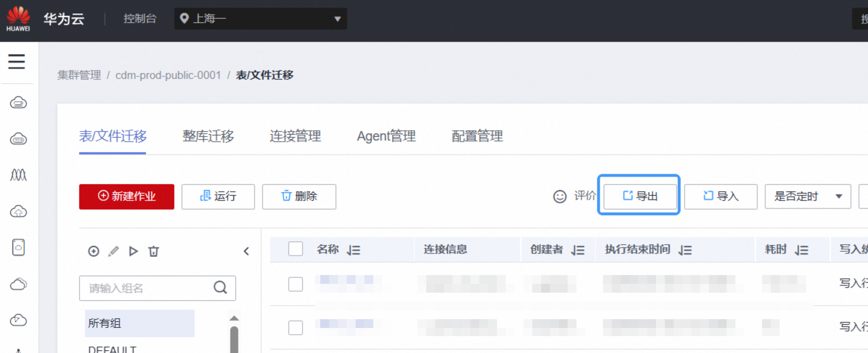Sort by creator column icon
The width and height of the screenshot is (868, 353).
tap(578, 250)
